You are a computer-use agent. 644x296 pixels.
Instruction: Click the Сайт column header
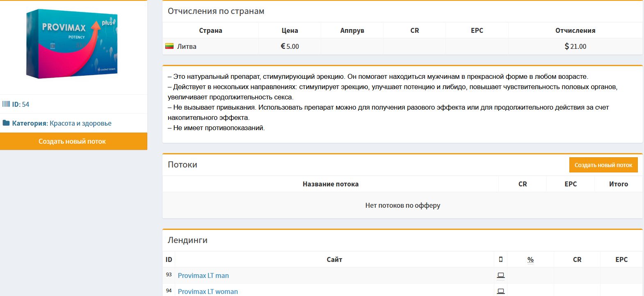click(x=334, y=259)
